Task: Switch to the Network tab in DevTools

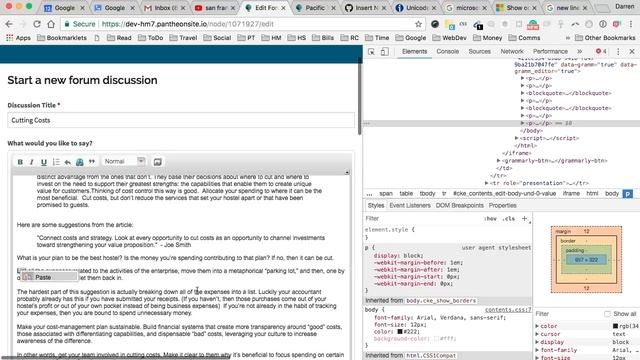Action: click(512, 51)
